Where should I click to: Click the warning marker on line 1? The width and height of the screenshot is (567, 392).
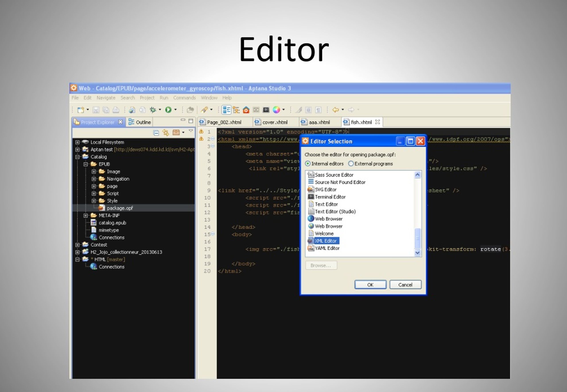coord(201,131)
